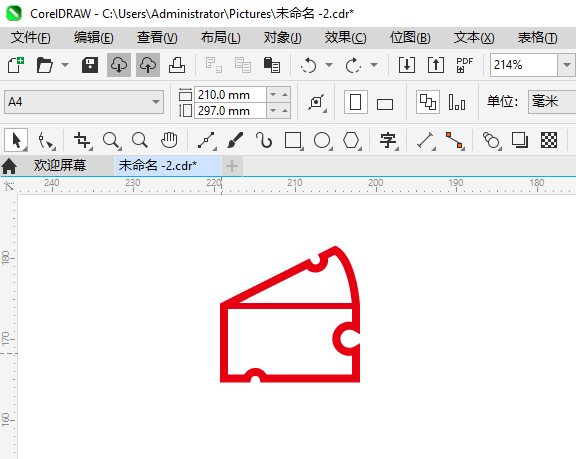Screen dimensions: 576x459
Task: Select the Freehand curve tool
Action: (206, 140)
